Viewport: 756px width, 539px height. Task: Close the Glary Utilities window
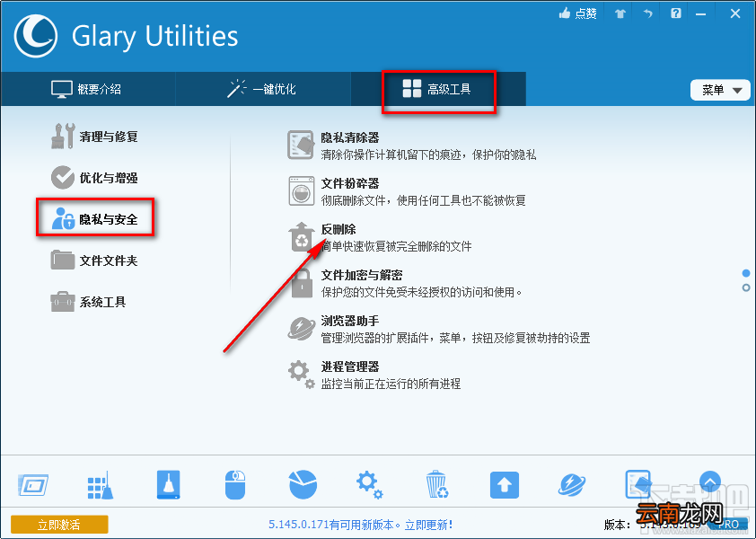point(734,13)
